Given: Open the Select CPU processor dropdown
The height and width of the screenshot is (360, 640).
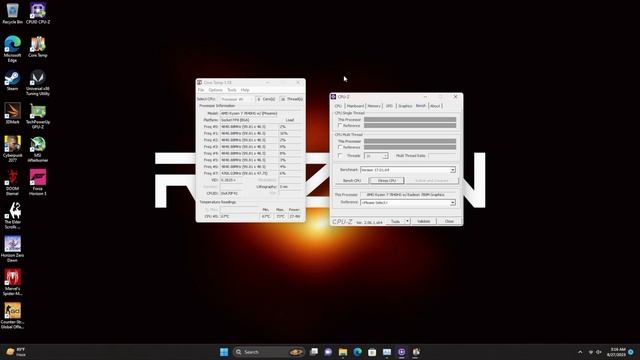Looking at the screenshot, I should click(237, 99).
